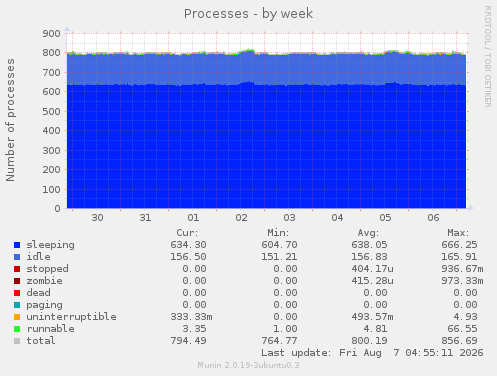Click the runnable average value 4.81
The width and height of the screenshot is (497, 376).
tap(375, 329)
